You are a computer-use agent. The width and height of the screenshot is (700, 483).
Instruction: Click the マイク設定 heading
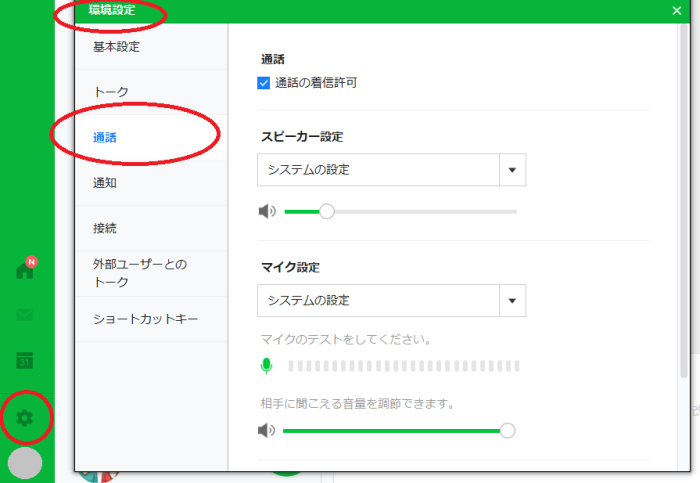290,267
